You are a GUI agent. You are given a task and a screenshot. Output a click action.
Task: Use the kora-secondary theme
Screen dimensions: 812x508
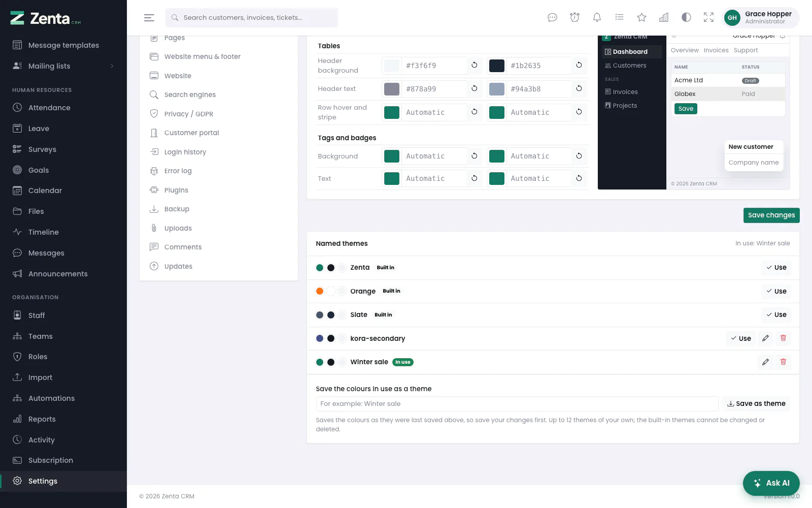coord(741,338)
